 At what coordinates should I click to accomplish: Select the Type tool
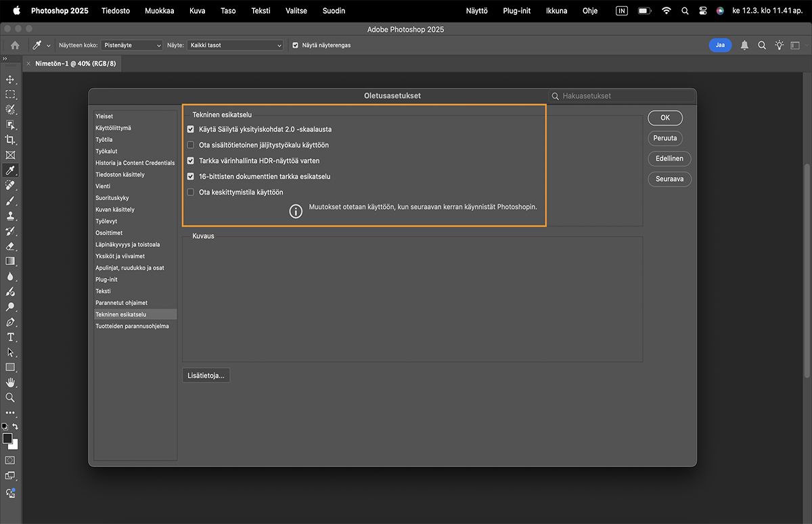pos(10,337)
